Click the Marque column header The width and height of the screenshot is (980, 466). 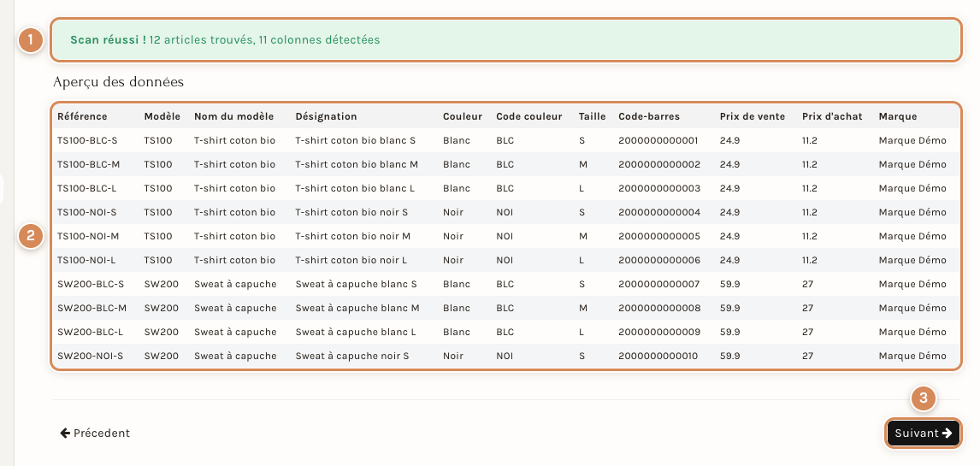click(898, 116)
